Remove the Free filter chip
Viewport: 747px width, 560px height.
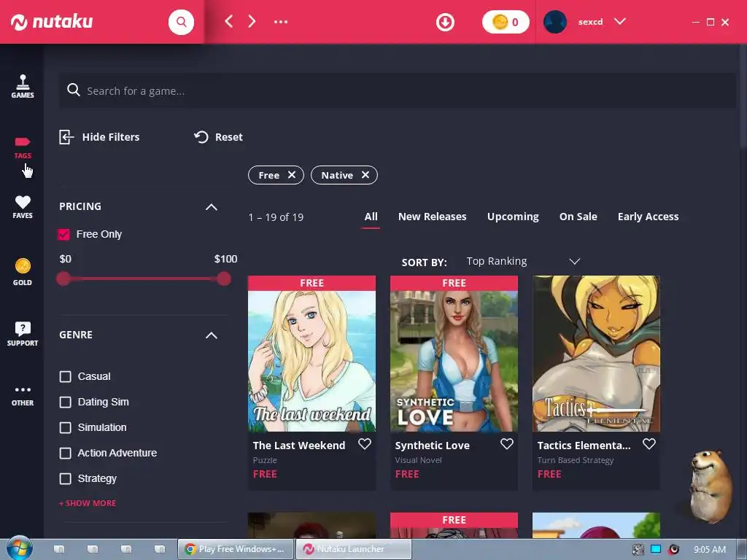tap(292, 175)
